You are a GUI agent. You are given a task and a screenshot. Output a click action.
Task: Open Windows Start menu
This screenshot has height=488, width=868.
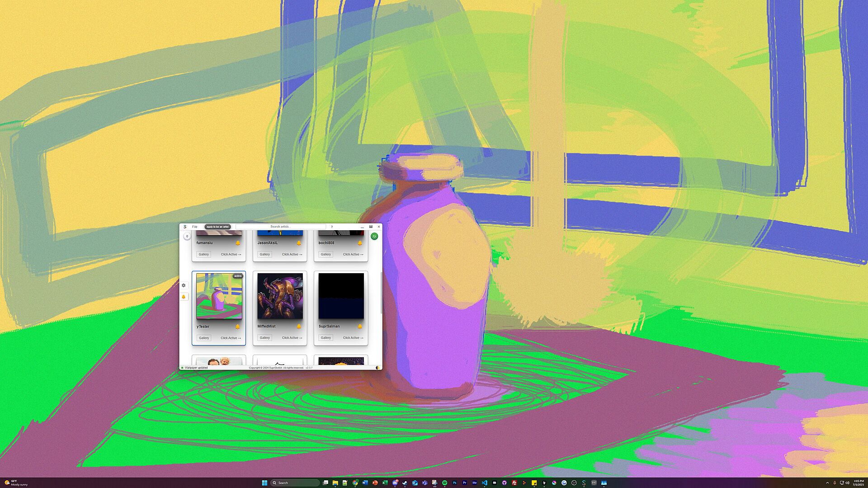pos(264,483)
